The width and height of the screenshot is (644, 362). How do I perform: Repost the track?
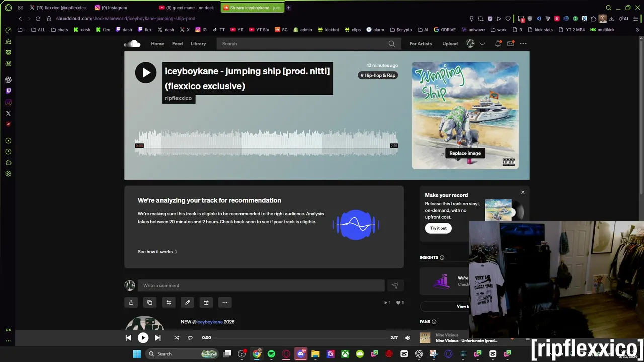(x=169, y=302)
